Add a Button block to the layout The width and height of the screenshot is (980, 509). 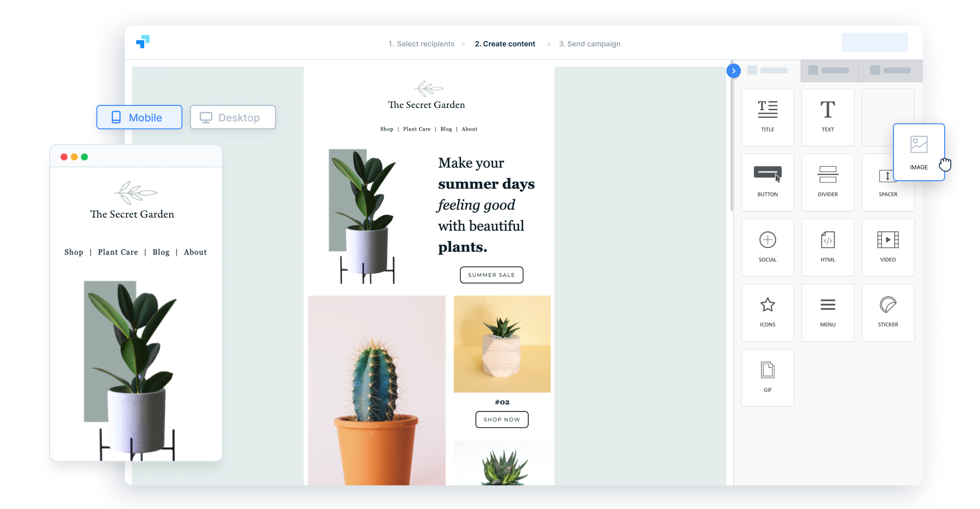point(767,182)
